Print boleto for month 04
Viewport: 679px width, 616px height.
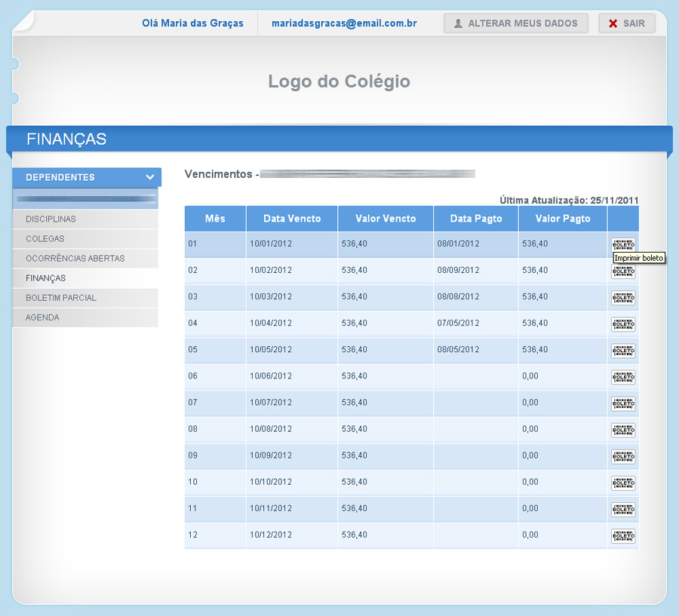623,324
